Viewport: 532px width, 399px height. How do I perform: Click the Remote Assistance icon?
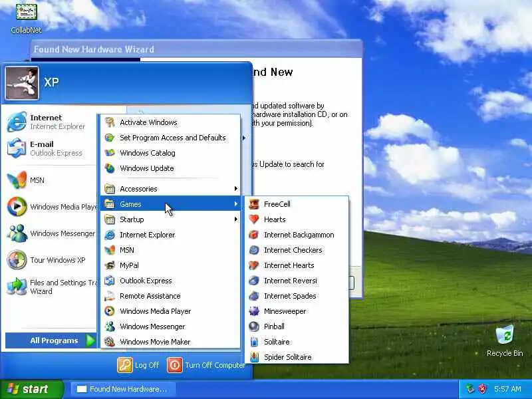[110, 296]
